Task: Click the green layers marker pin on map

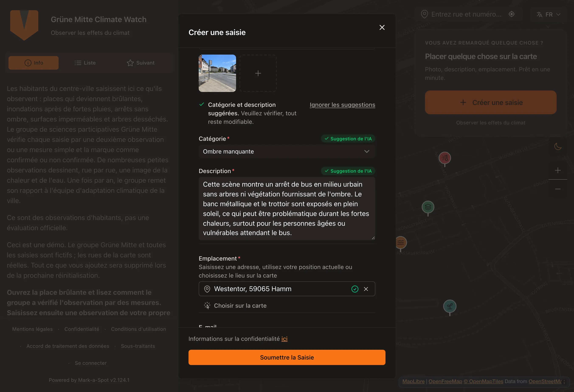Action: (428, 207)
